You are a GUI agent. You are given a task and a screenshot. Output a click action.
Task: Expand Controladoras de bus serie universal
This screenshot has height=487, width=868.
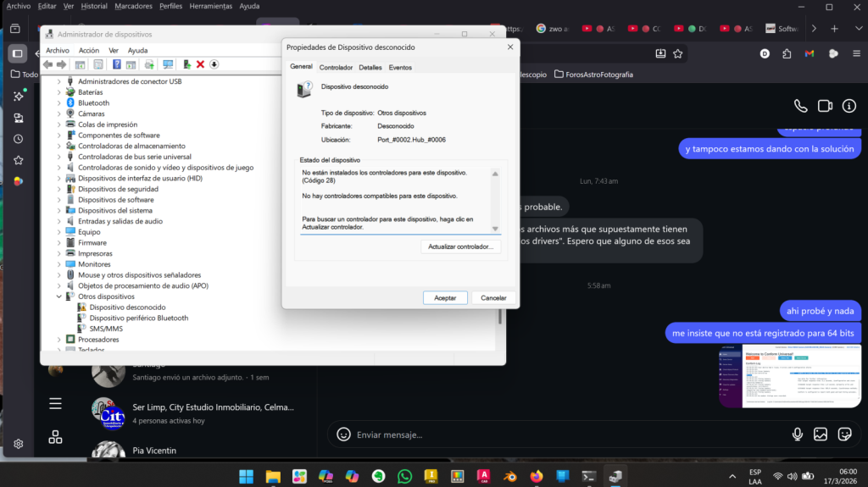coord(58,158)
